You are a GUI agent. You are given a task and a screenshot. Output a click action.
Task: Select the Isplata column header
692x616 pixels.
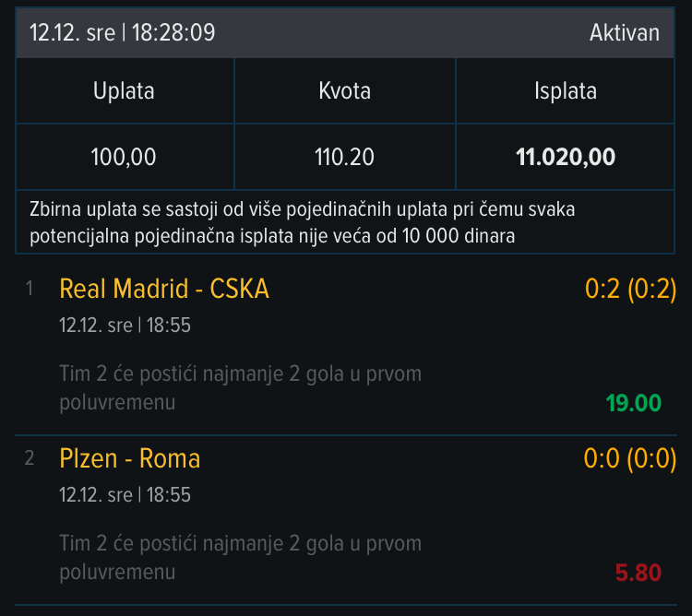pyautogui.click(x=565, y=91)
